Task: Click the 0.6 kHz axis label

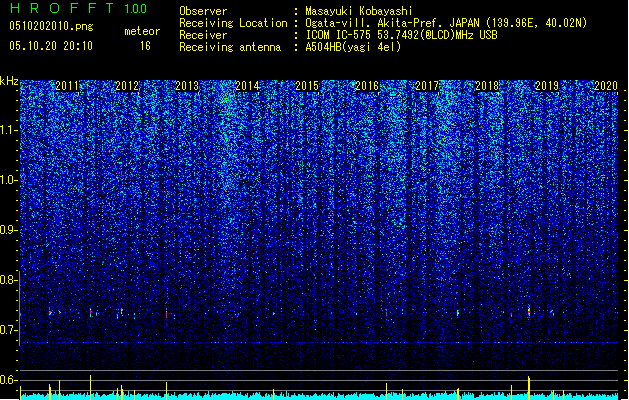Action: coord(9,380)
